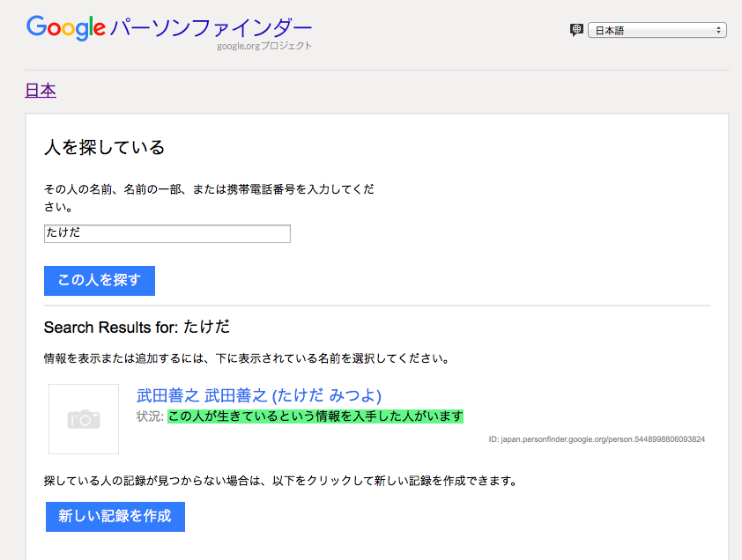Click the placeholder photo thumbnail
The image size is (742, 560).
click(84, 419)
